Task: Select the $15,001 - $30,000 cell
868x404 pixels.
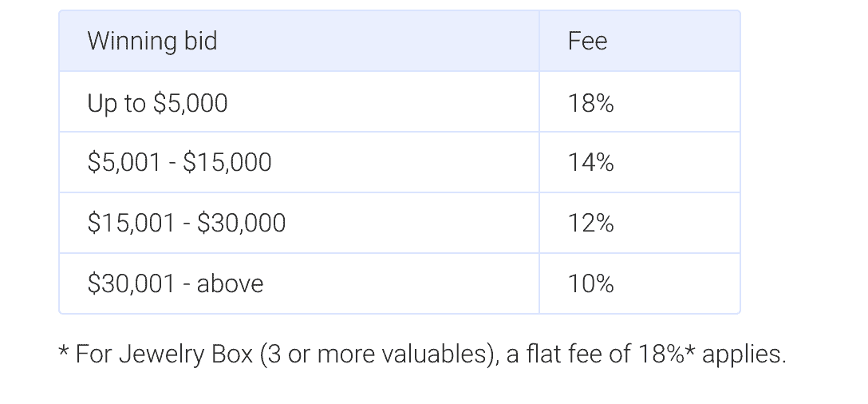Action: (299, 223)
